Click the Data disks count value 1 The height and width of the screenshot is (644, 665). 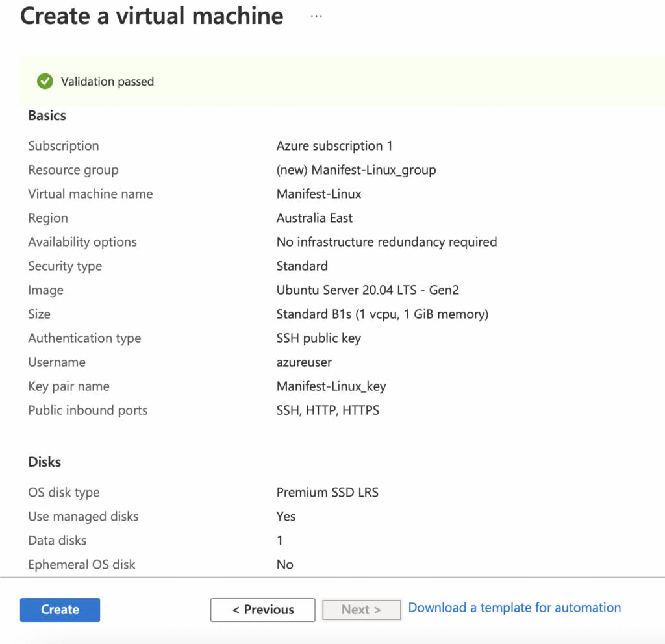[279, 541]
